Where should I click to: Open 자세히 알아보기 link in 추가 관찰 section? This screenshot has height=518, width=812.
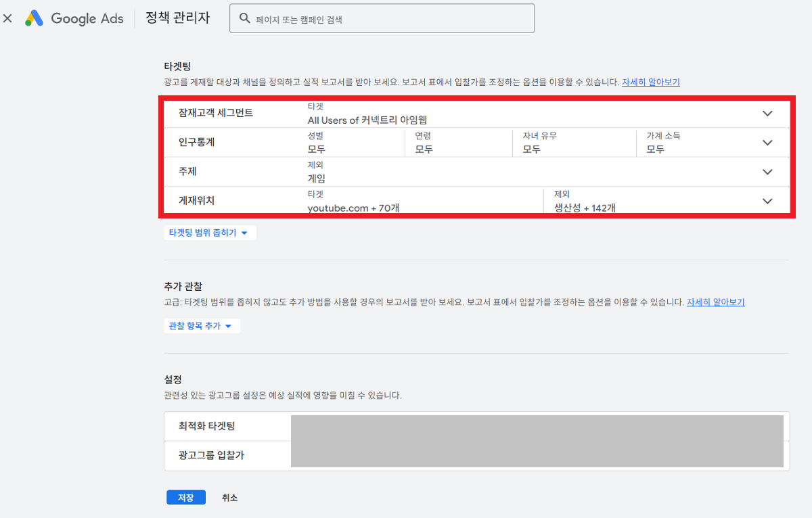716,302
